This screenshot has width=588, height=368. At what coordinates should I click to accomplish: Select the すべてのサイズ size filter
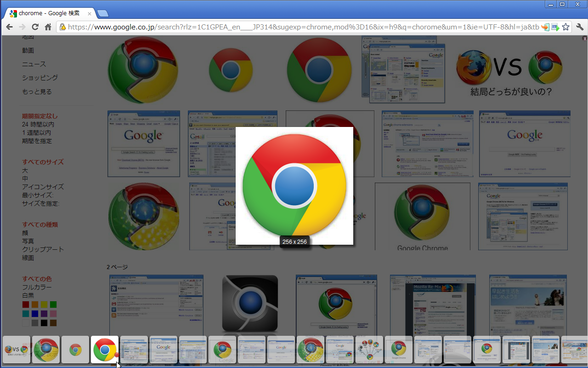pos(43,162)
